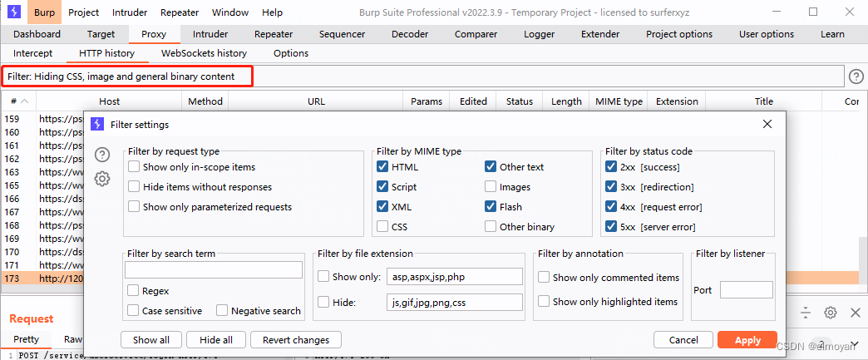Screen dimensions: 868x360
Task: Click the Show only extensions field
Action: [455, 277]
